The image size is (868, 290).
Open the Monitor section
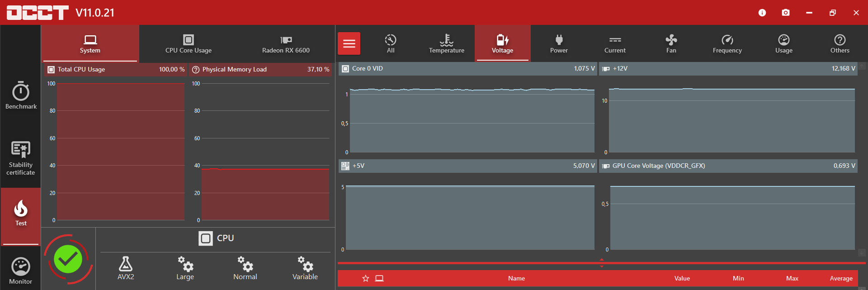[x=21, y=271]
